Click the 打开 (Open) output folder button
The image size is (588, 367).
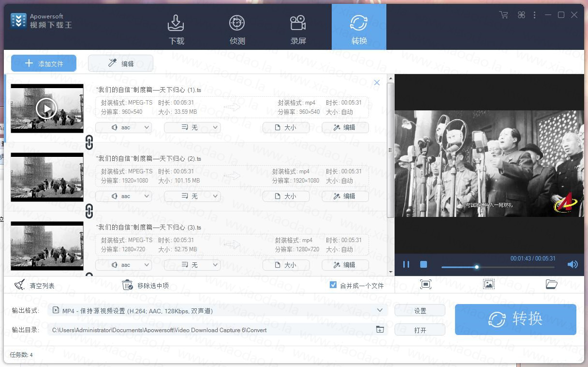pos(420,330)
